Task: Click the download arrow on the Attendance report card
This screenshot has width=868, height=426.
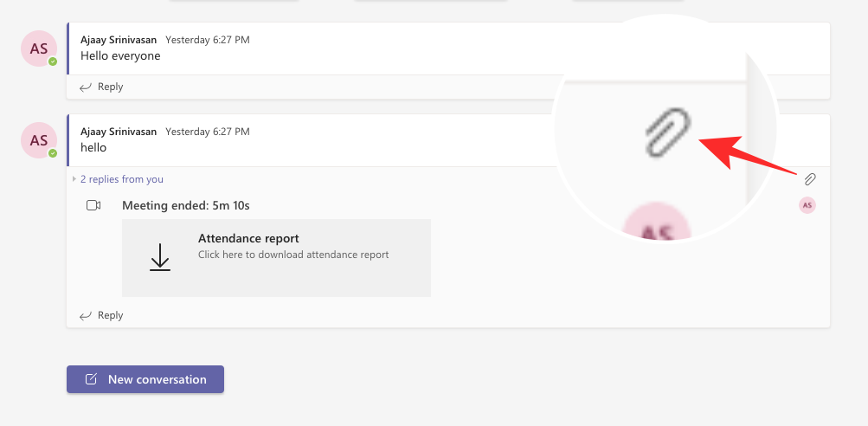Action: click(x=160, y=257)
